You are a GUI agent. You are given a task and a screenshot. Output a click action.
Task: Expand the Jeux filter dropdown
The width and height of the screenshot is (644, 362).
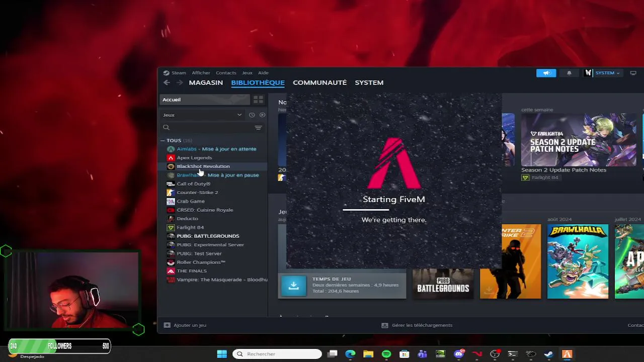coord(202,115)
